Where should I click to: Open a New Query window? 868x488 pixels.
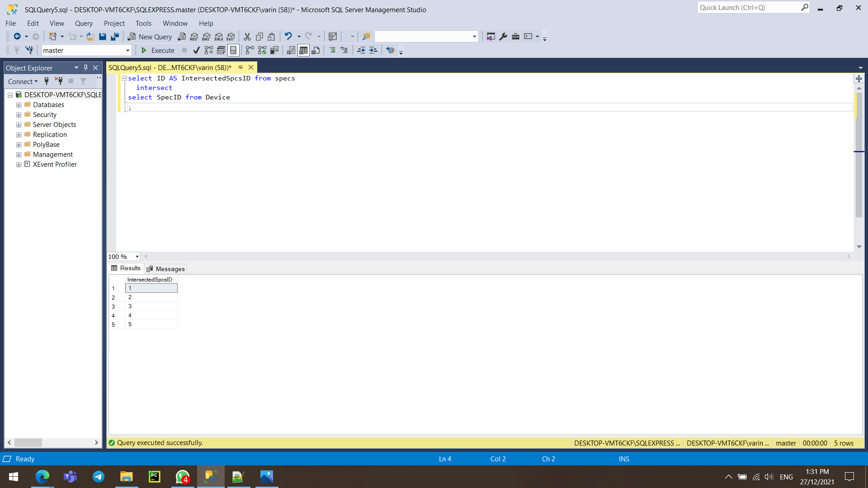point(150,36)
